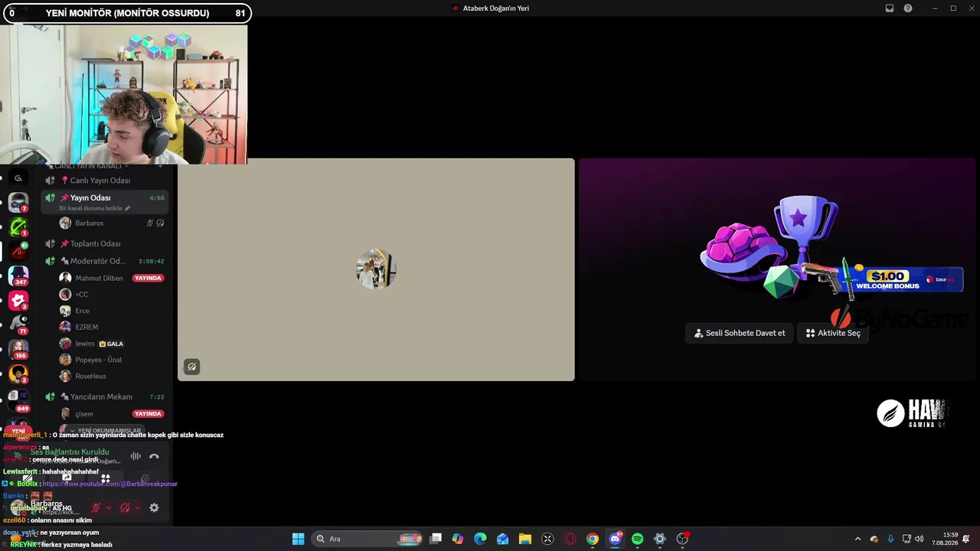Open Task View on the taskbar
980x551 pixels.
click(x=436, y=539)
